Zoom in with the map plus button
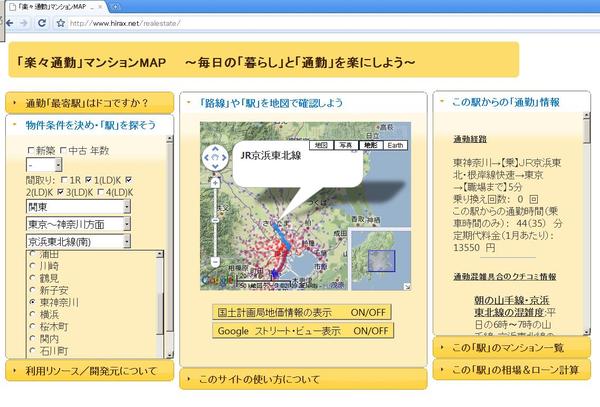The width and height of the screenshot is (600, 407). 212,183
